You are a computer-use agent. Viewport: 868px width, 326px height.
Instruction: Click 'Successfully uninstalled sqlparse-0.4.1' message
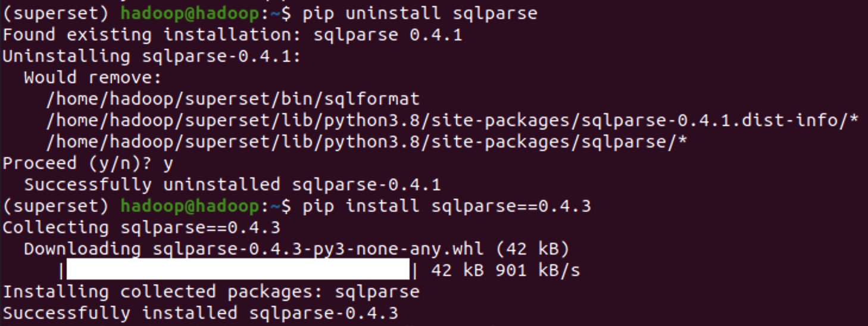coord(232,185)
